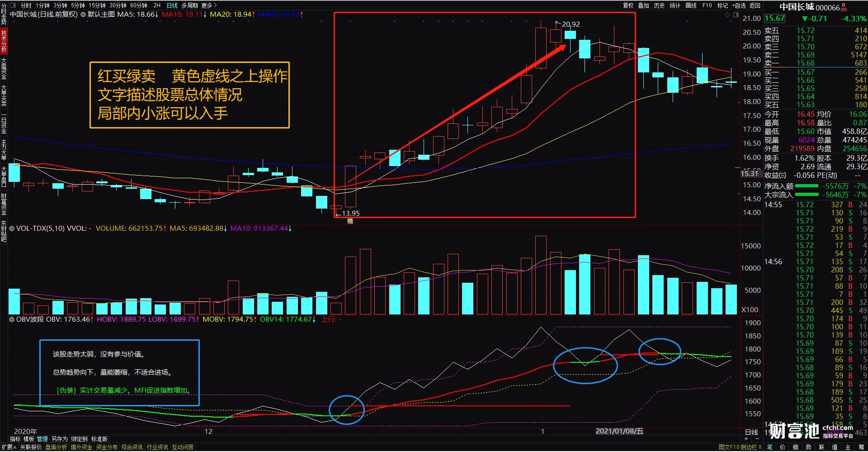Image resolution: width=868 pixels, height=452 pixels.
Task: Open 互动问答 tab
Action: pyautogui.click(x=183, y=447)
